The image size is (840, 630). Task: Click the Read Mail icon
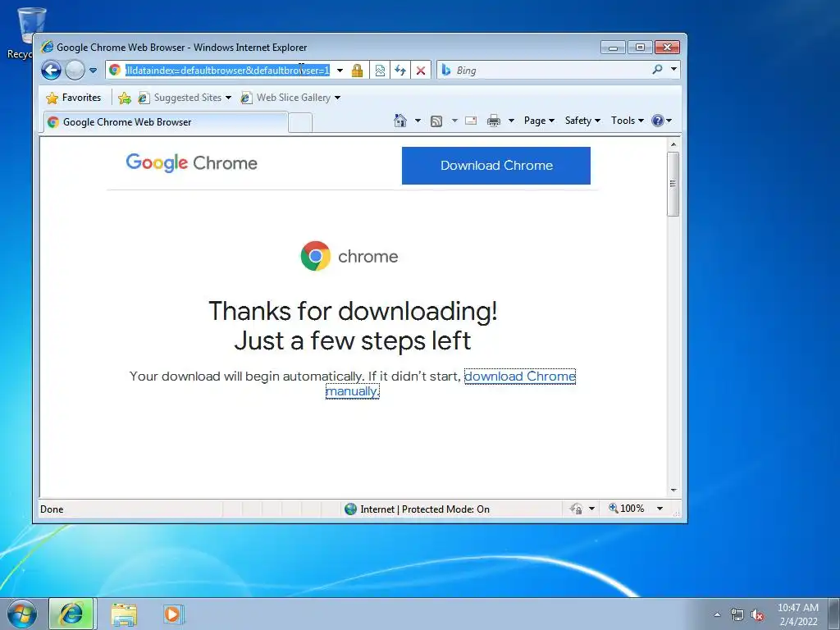[x=471, y=121]
